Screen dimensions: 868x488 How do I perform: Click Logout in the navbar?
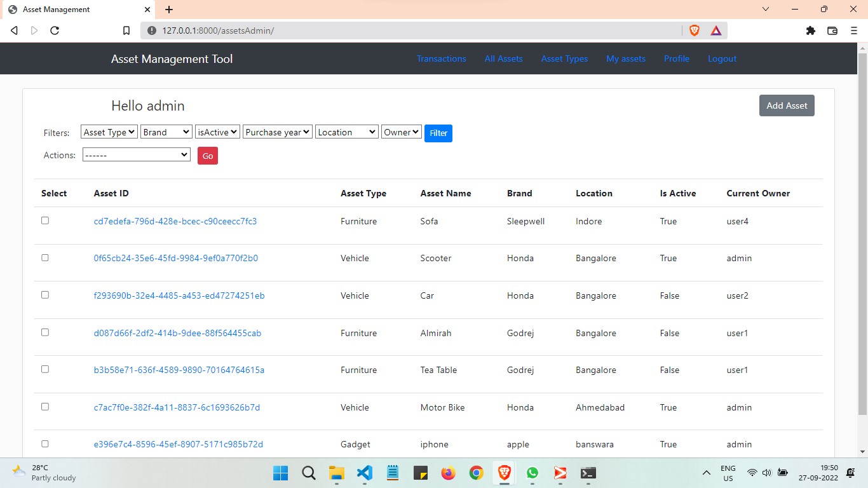click(x=722, y=58)
